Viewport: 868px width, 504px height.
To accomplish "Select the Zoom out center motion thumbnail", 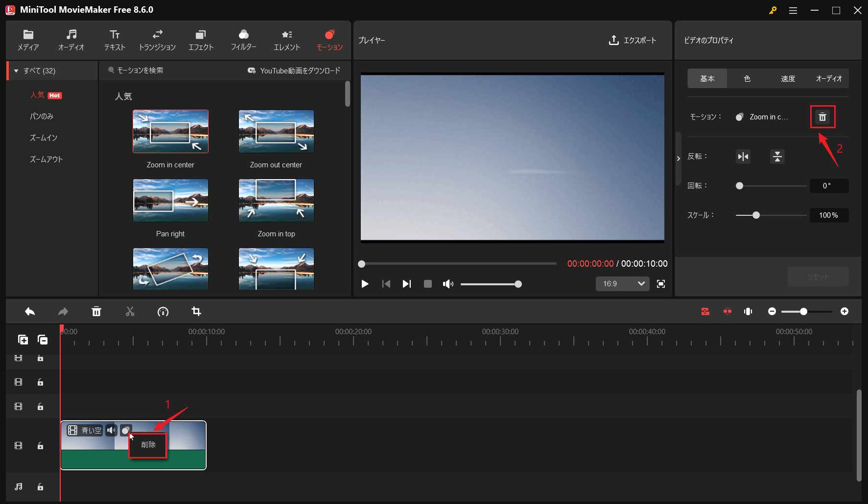I will (276, 131).
